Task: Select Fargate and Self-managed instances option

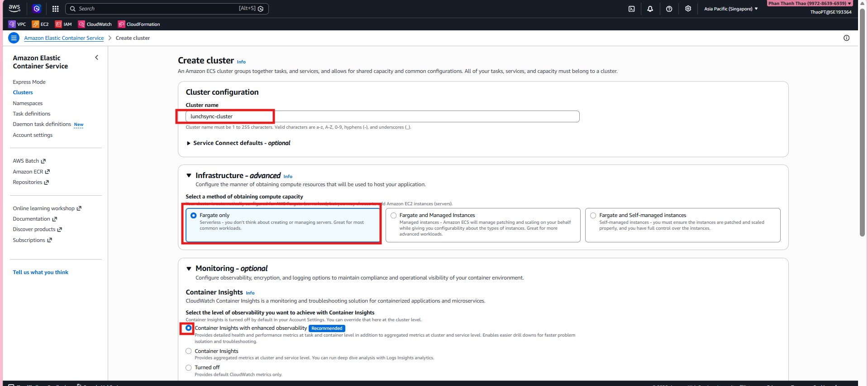Action: (593, 216)
